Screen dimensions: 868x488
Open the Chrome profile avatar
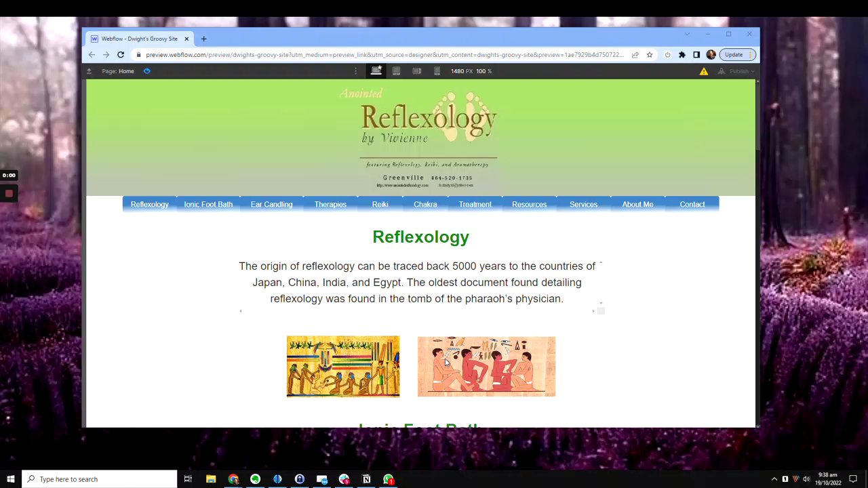(x=711, y=55)
